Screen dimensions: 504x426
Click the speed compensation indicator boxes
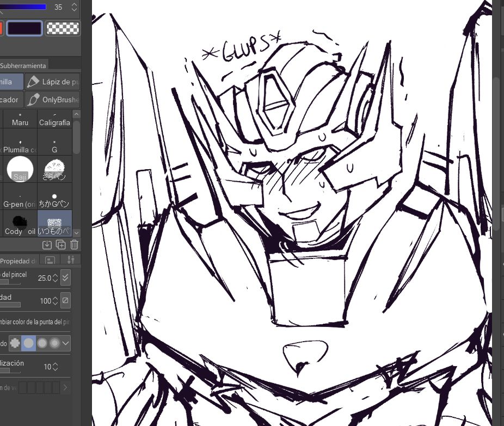click(40, 387)
